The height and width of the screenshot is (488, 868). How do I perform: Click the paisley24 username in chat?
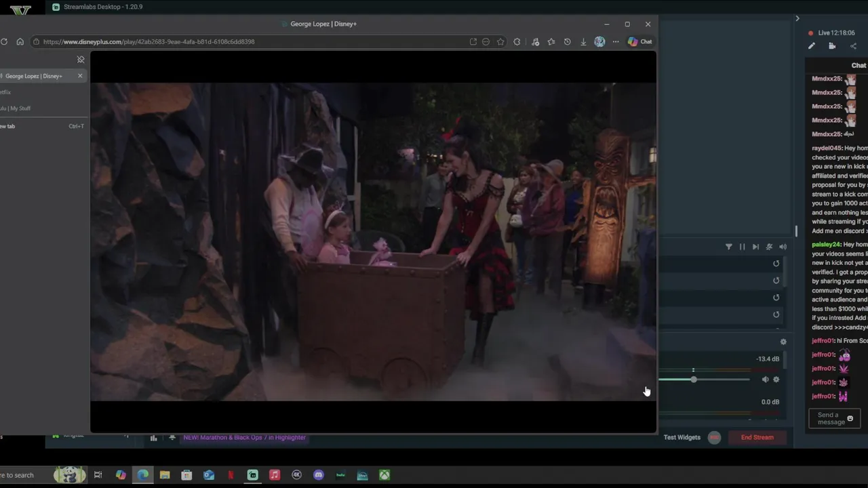pos(826,245)
